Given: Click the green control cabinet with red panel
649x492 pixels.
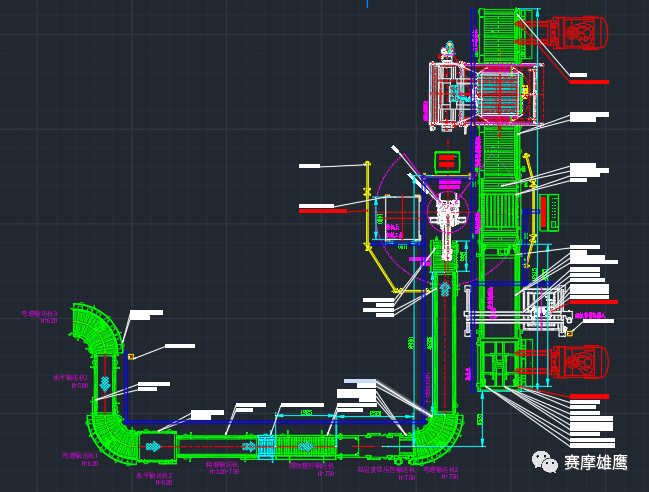Looking at the screenshot, I should click(549, 211).
